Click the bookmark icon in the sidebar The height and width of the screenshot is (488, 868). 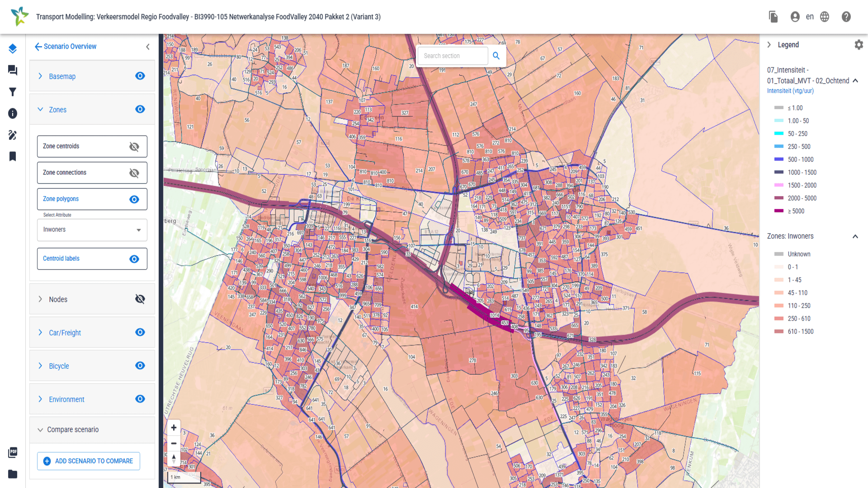[13, 156]
